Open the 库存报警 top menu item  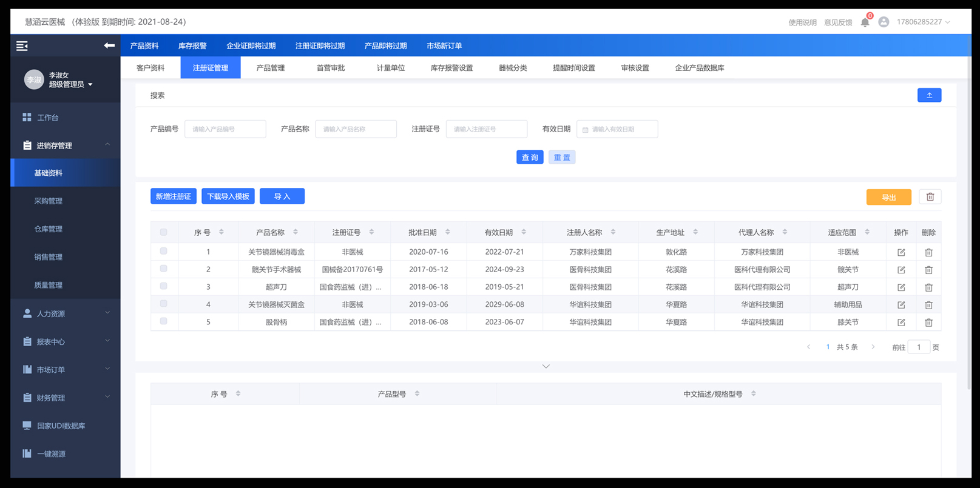[x=192, y=46]
